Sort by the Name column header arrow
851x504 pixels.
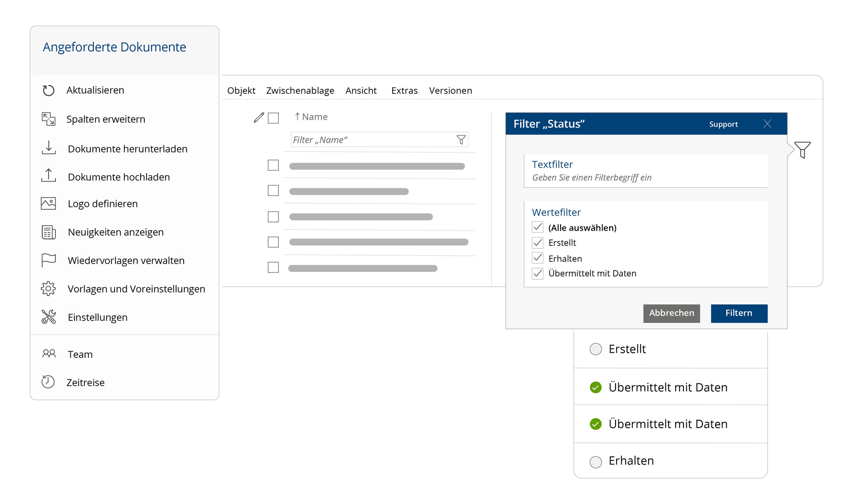point(297,117)
